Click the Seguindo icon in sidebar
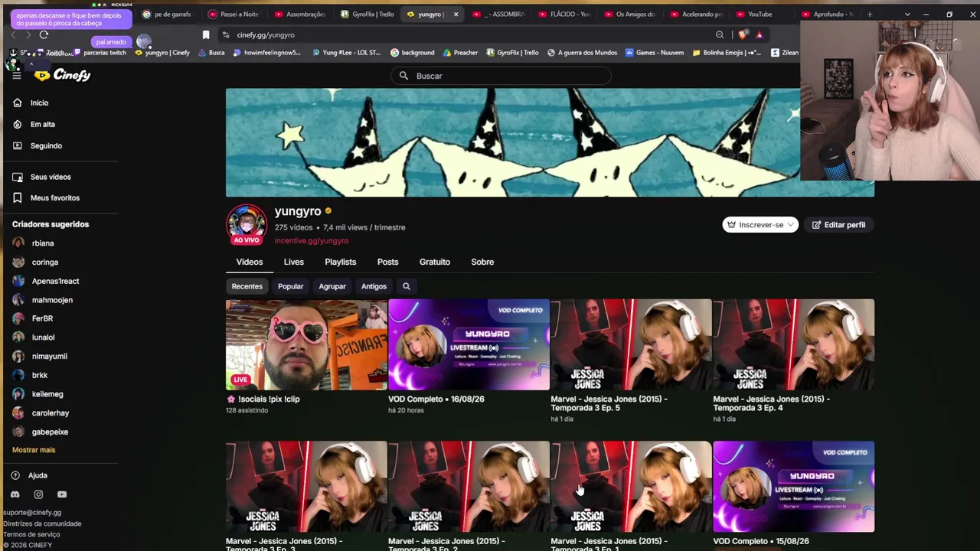This screenshot has width=980, height=551. [17, 145]
